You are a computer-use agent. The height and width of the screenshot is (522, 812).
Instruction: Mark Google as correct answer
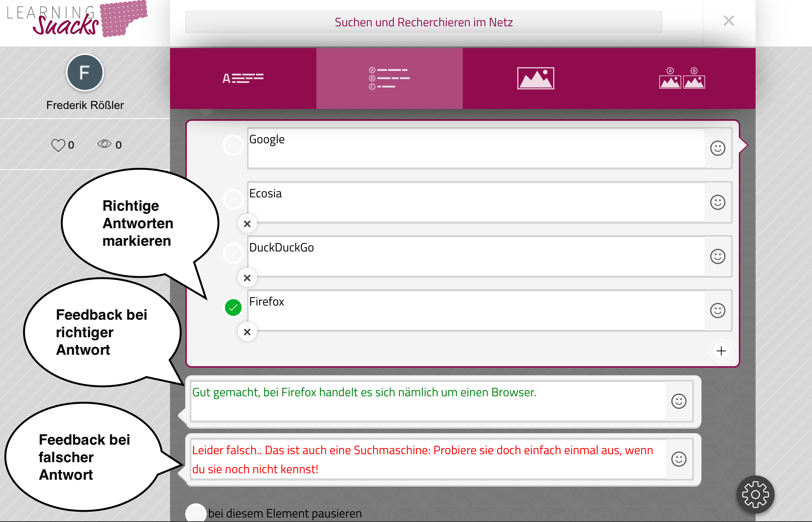(233, 145)
